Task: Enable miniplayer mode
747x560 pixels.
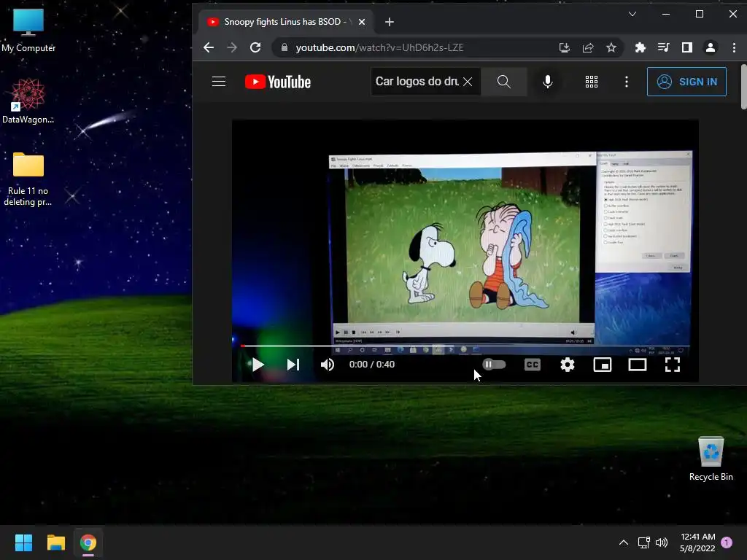Action: pos(602,365)
